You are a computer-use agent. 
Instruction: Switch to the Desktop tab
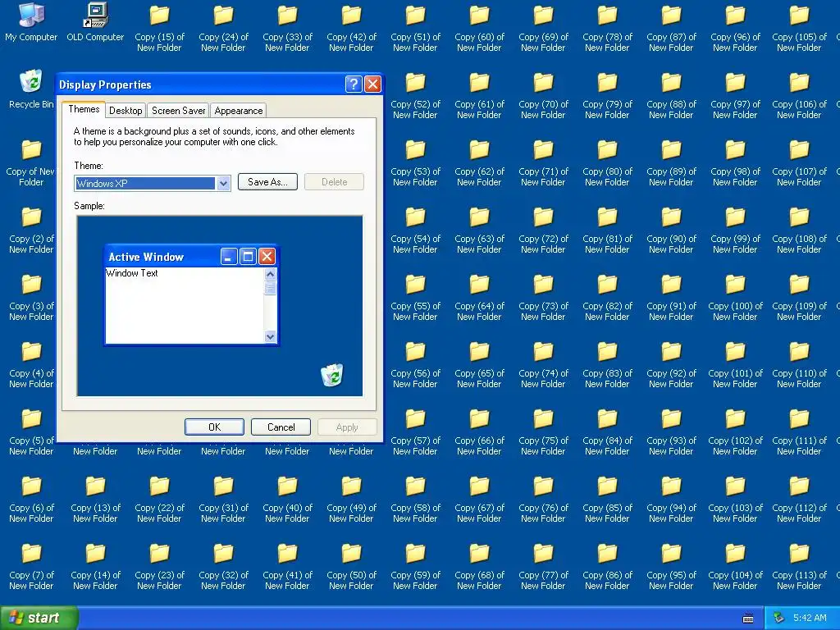126,111
